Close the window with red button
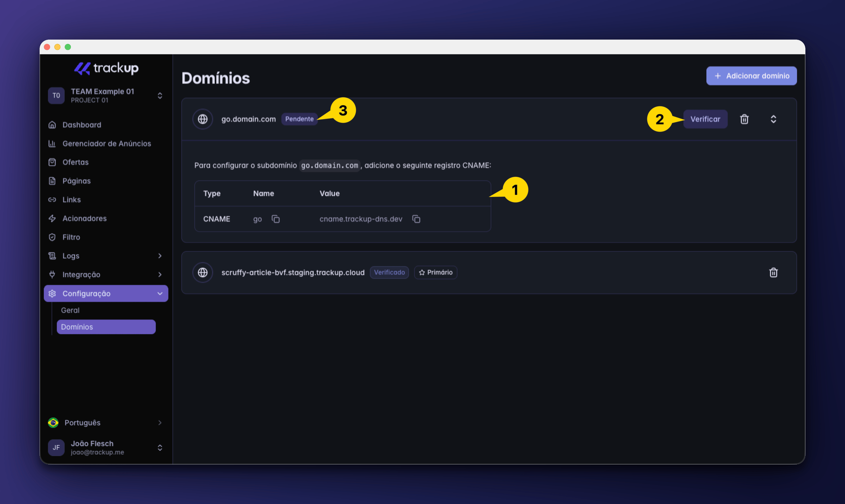845x504 pixels. 47,47
